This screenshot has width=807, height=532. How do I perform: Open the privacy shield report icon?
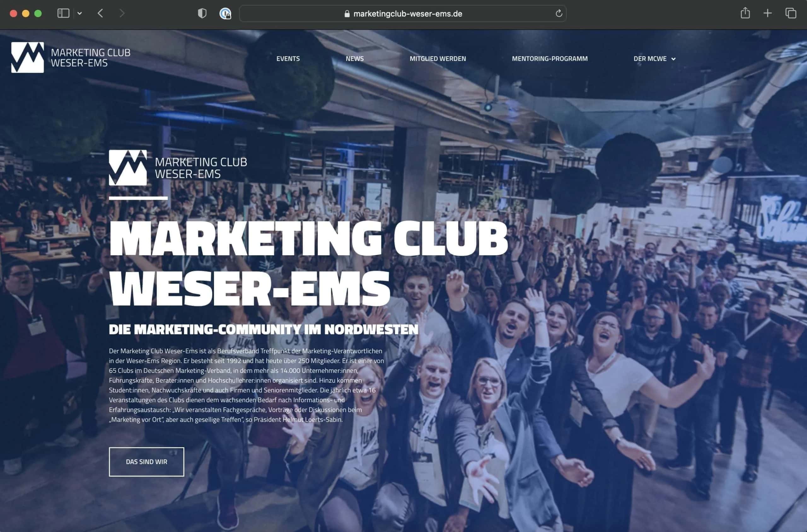pyautogui.click(x=202, y=13)
